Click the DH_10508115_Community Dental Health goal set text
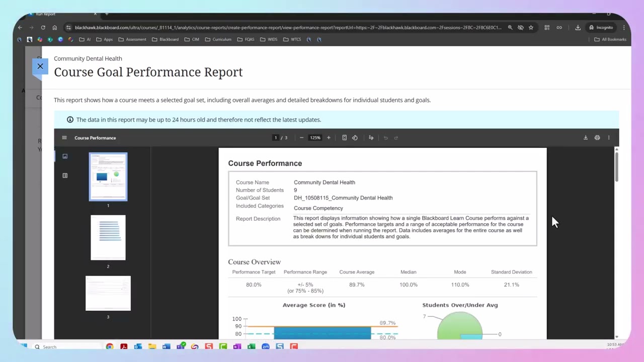This screenshot has width=644, height=362. click(x=343, y=198)
